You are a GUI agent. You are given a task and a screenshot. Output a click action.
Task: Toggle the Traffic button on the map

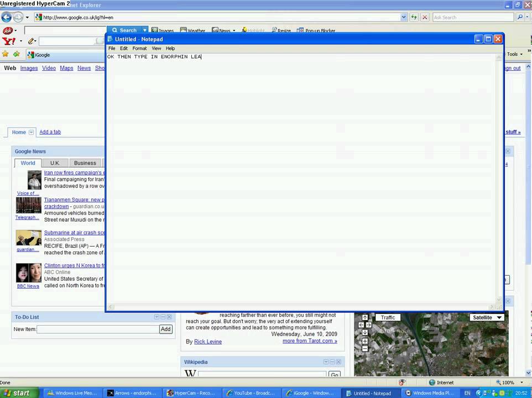pyautogui.click(x=388, y=318)
